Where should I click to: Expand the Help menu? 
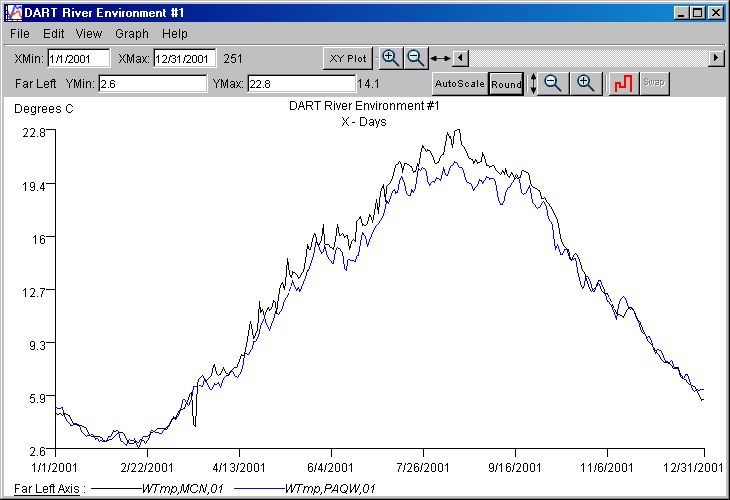(x=175, y=34)
